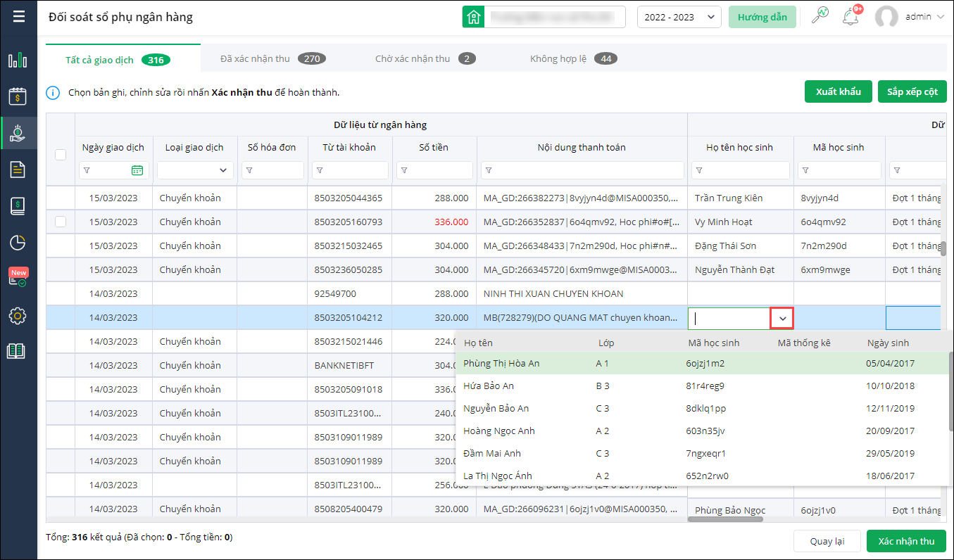Click the horizontal scrollbar under the table
954x560 pixels.
point(725,519)
